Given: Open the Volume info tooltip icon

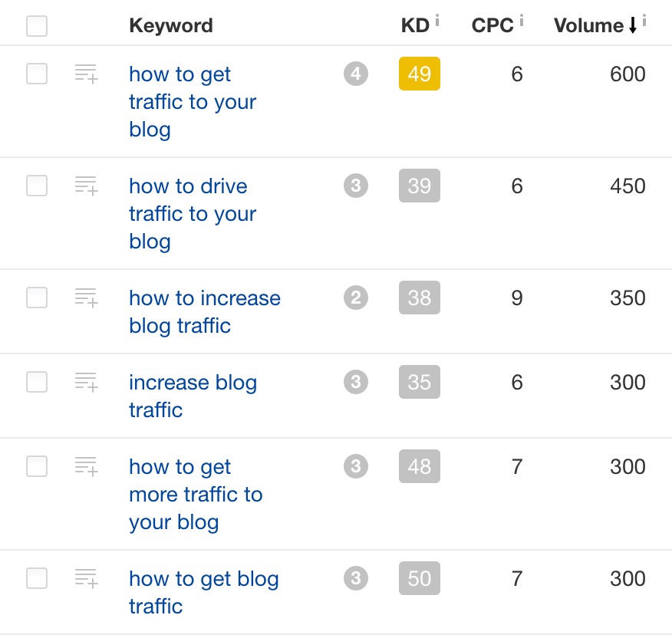Looking at the screenshot, I should (644, 20).
